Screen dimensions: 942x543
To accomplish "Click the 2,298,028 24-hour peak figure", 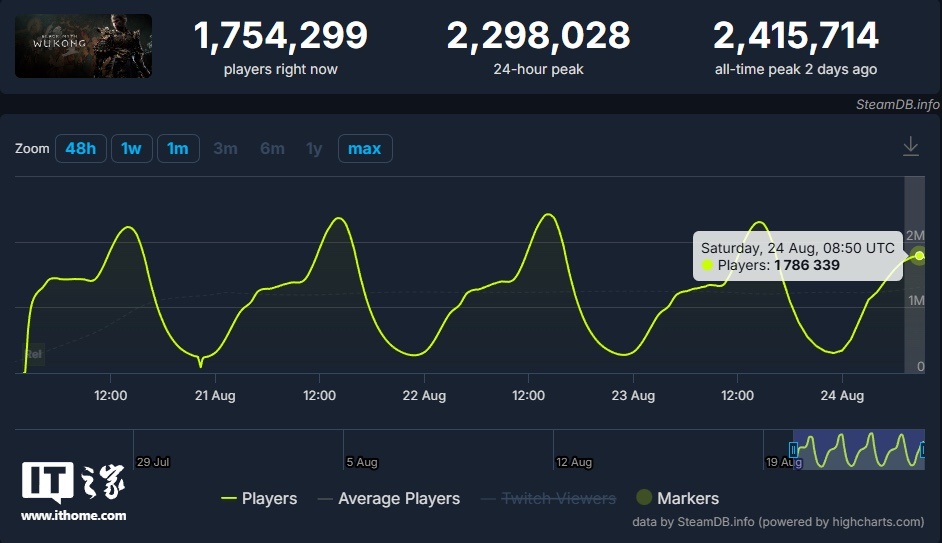I will pos(538,35).
